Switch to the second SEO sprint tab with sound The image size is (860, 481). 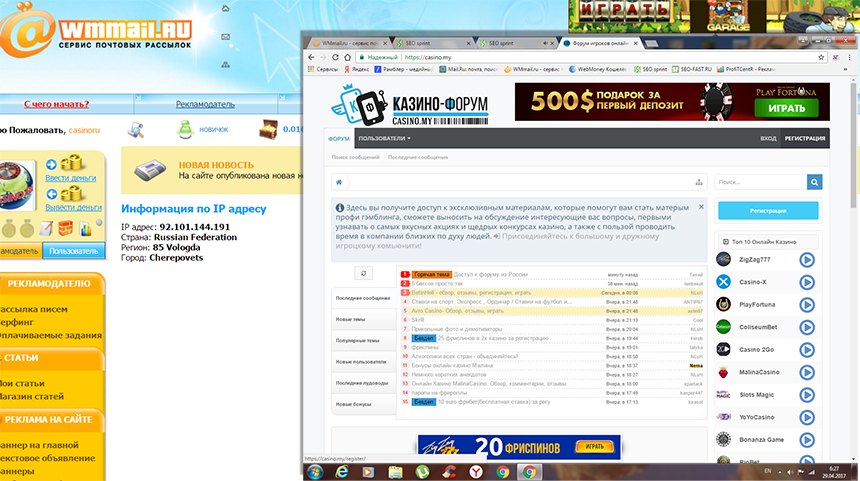click(516, 43)
